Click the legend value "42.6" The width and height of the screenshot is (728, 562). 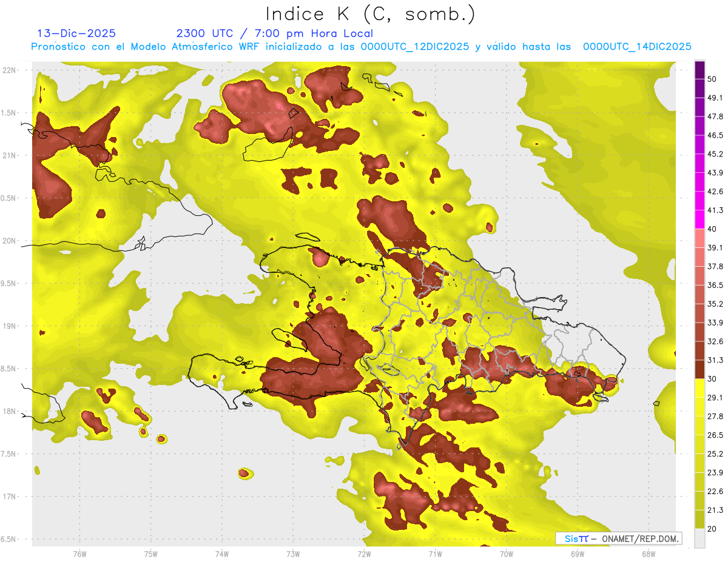(715, 192)
